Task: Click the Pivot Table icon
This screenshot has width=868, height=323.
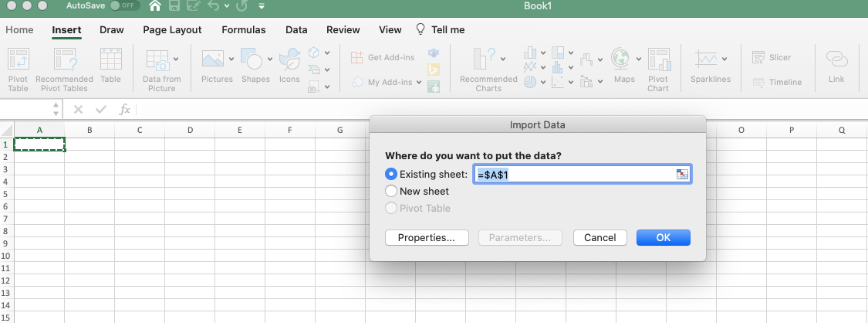Action: point(19,59)
